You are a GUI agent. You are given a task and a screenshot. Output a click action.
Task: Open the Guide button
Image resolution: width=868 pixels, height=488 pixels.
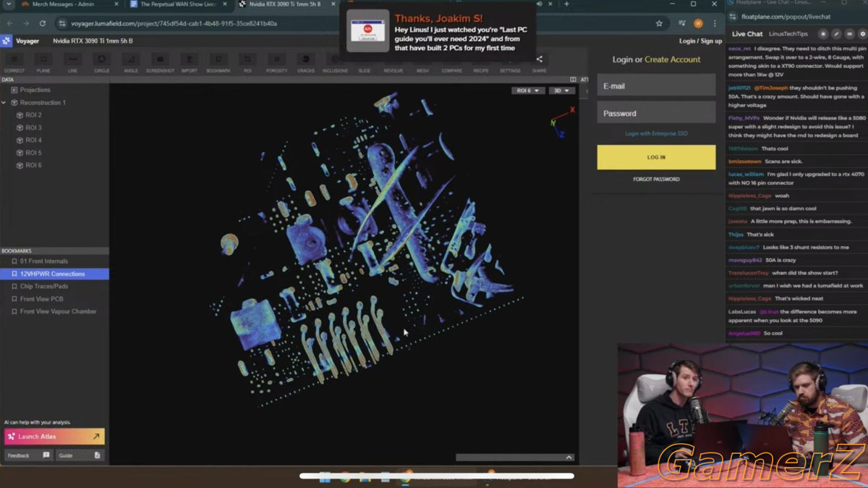tap(80, 455)
